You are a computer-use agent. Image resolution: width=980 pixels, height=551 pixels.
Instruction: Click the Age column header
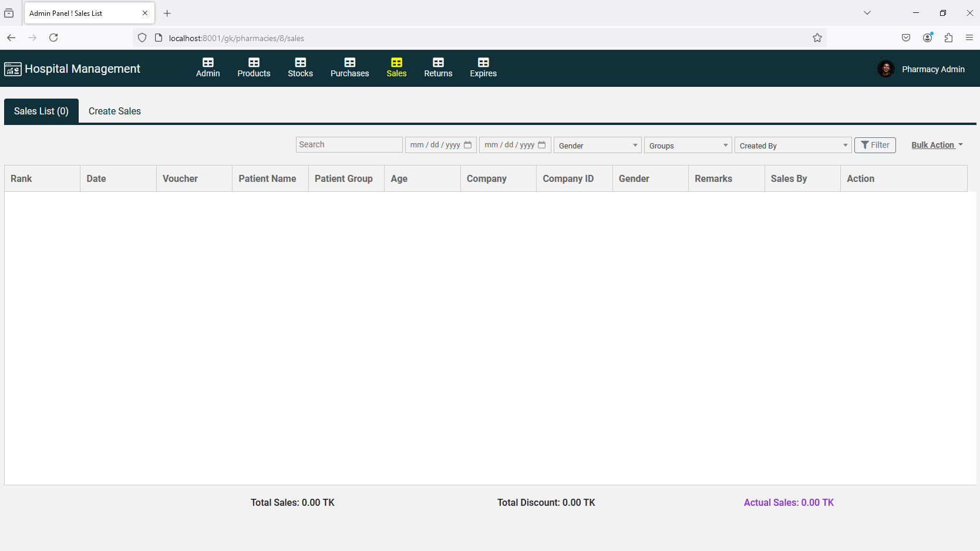click(x=422, y=178)
